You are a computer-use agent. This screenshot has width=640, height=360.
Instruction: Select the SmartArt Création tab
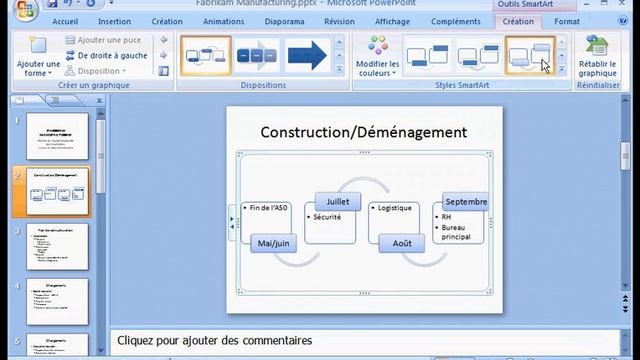pos(518,22)
